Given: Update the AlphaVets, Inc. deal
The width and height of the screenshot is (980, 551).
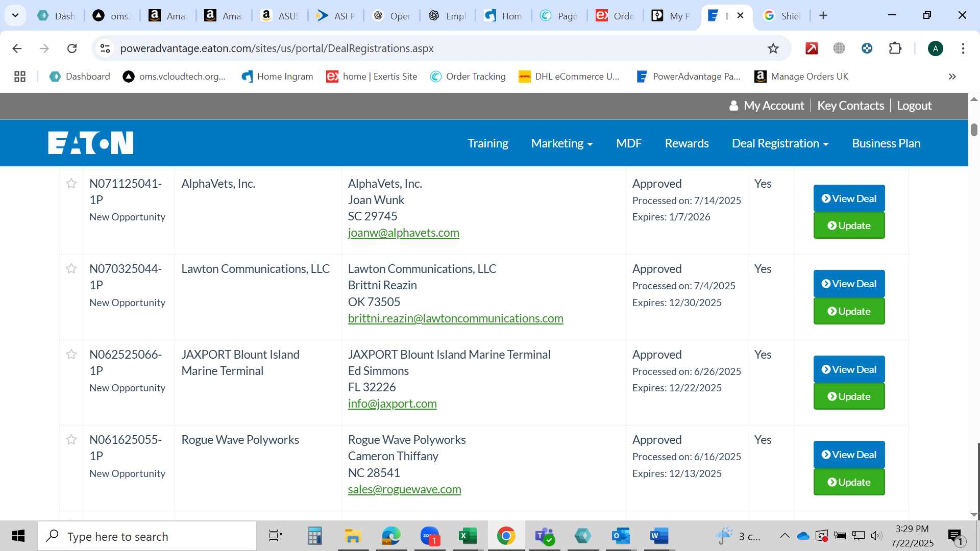Looking at the screenshot, I should [849, 226].
